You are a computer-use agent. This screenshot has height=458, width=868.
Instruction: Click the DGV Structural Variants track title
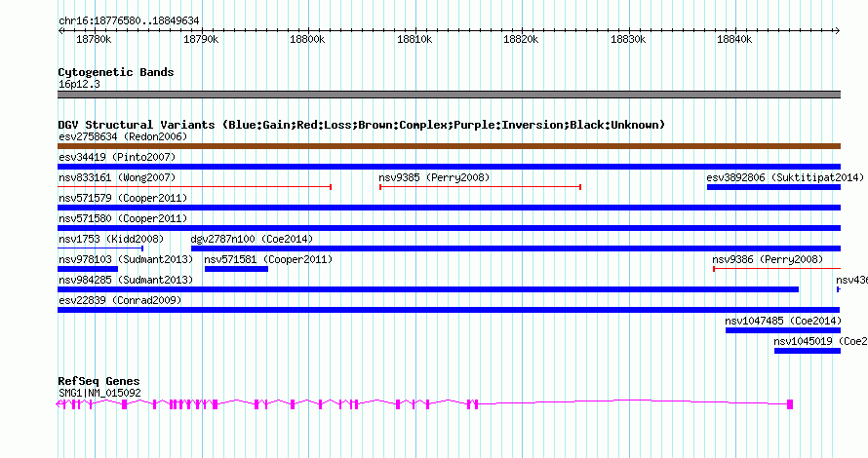coord(362,125)
